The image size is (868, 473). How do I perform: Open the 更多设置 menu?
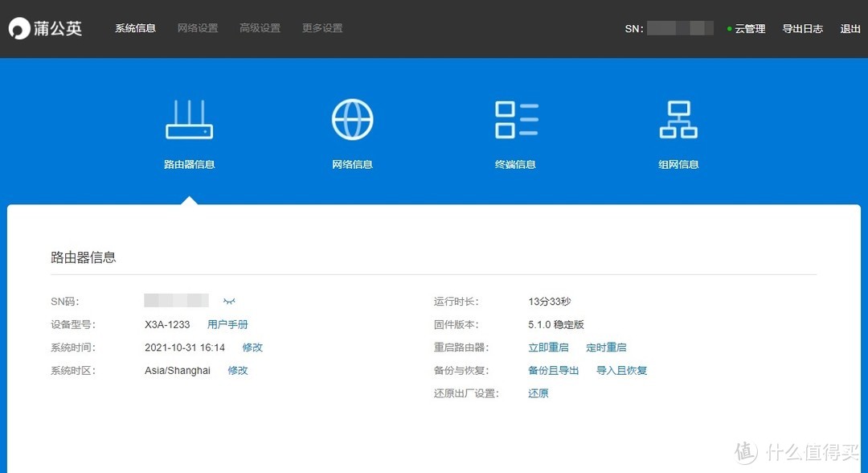pyautogui.click(x=321, y=27)
